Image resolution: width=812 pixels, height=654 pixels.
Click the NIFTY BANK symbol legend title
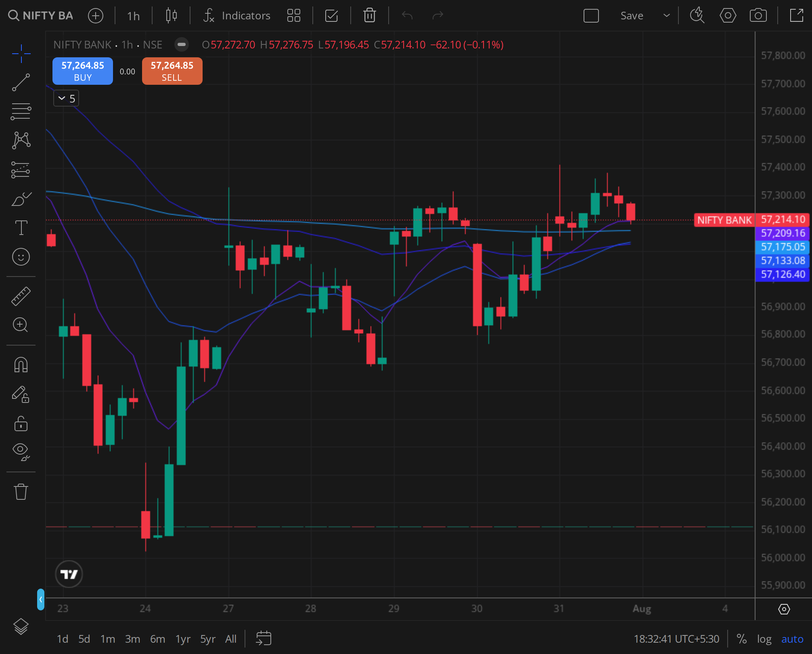82,45
